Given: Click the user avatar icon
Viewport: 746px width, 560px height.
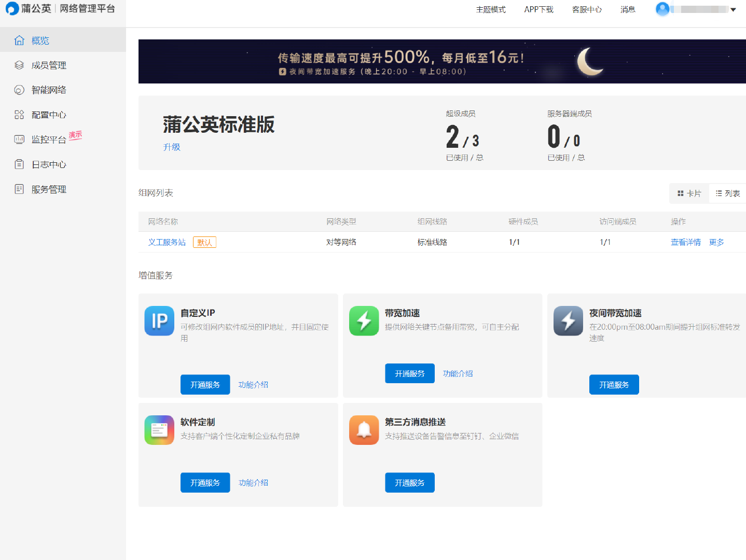Looking at the screenshot, I should pos(662,9).
